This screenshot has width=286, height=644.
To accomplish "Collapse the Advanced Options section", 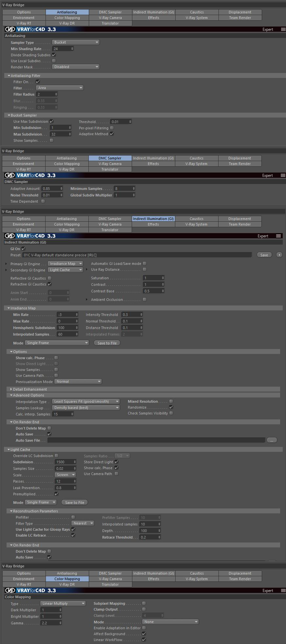I will pyautogui.click(x=11, y=395).
